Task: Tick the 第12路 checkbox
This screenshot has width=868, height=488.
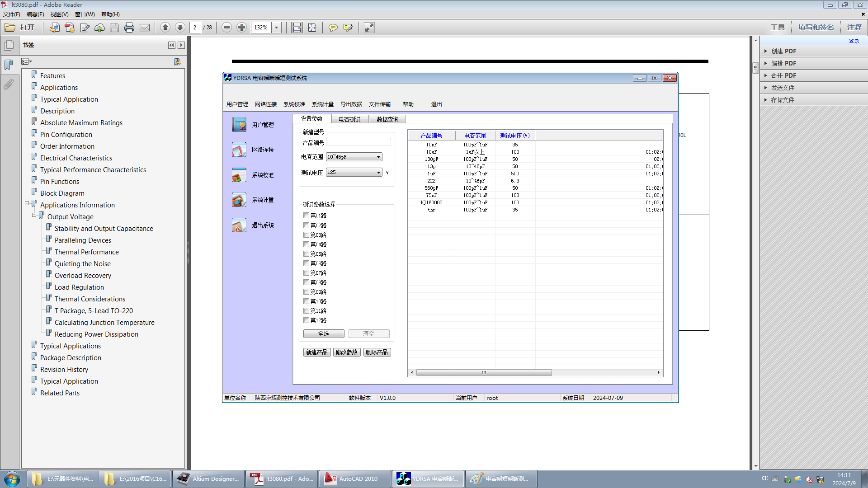Action: pos(306,320)
